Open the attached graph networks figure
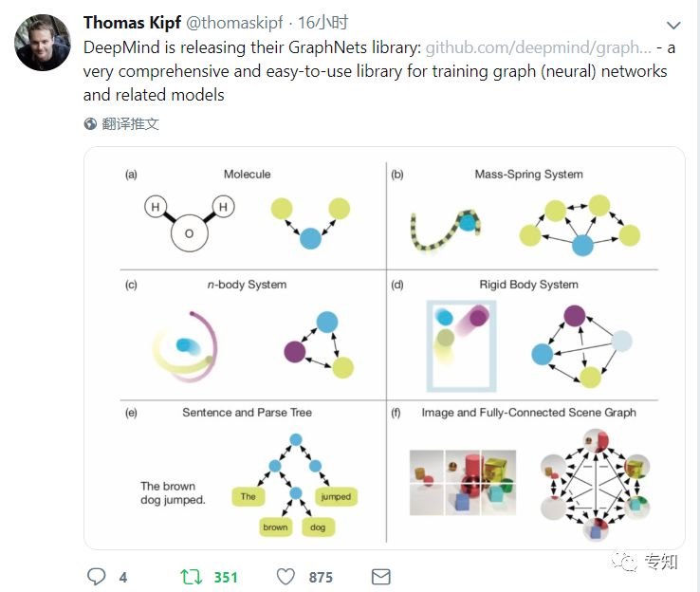 tap(384, 348)
